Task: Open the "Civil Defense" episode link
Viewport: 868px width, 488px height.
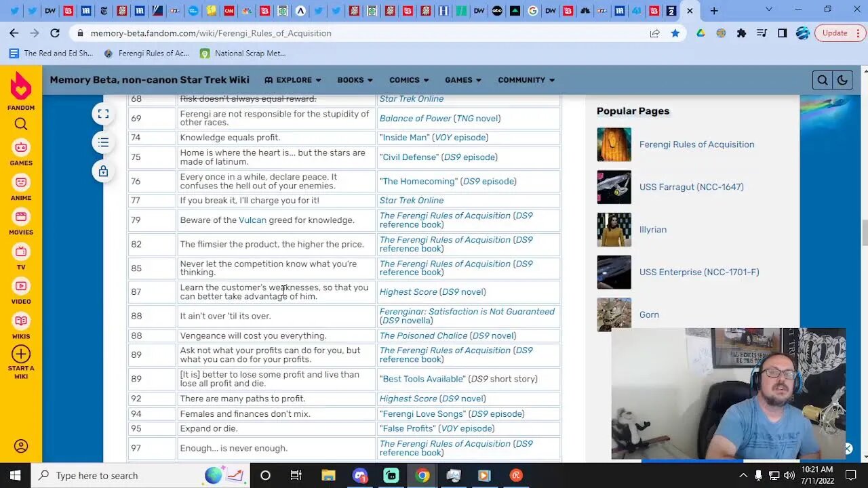Action: [x=409, y=157]
